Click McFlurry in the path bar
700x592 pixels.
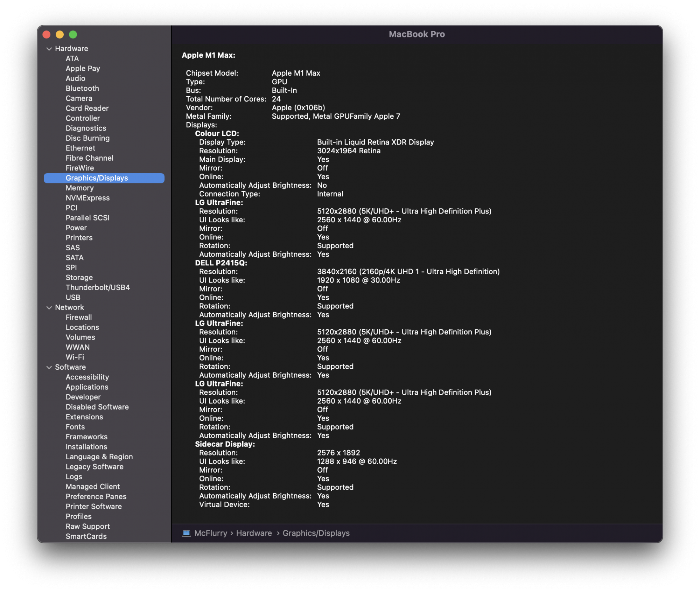(211, 533)
